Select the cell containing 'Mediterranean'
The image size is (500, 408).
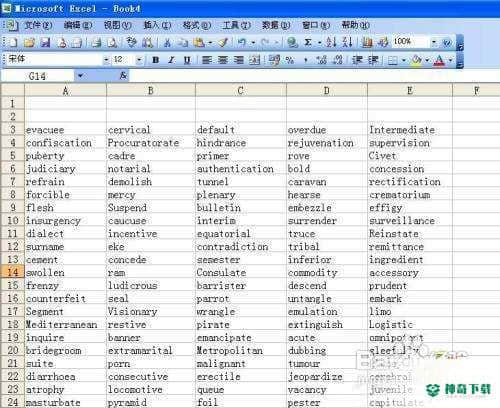click(x=65, y=324)
